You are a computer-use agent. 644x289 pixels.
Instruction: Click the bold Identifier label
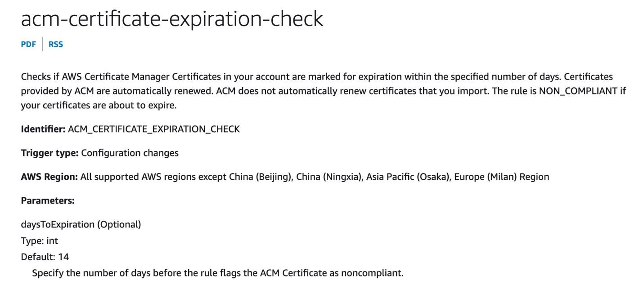(x=43, y=129)
